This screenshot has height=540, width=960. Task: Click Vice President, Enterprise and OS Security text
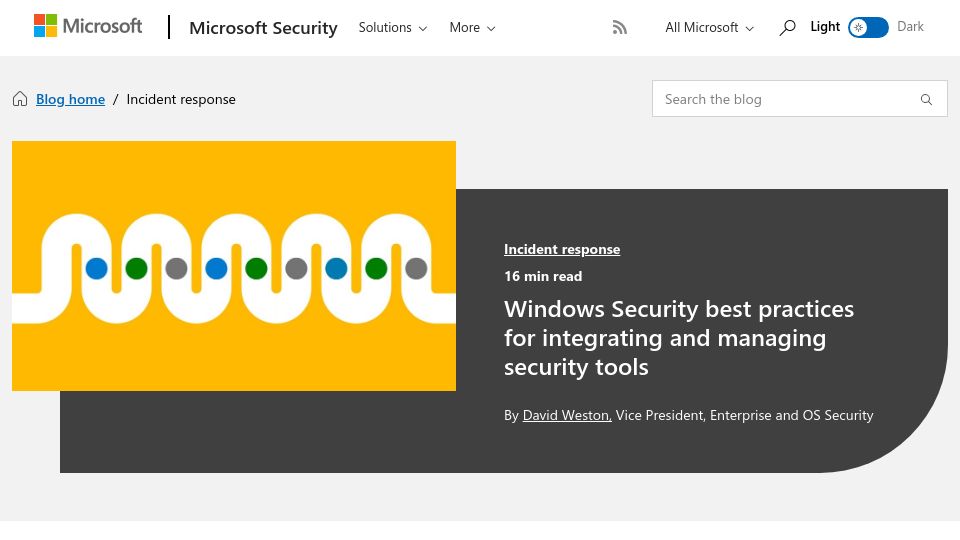pyautogui.click(x=744, y=415)
